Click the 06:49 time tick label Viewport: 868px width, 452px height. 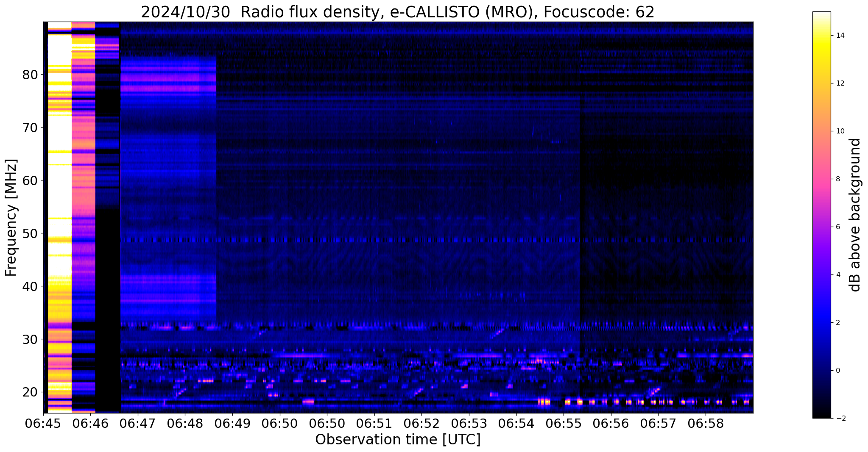click(x=232, y=424)
